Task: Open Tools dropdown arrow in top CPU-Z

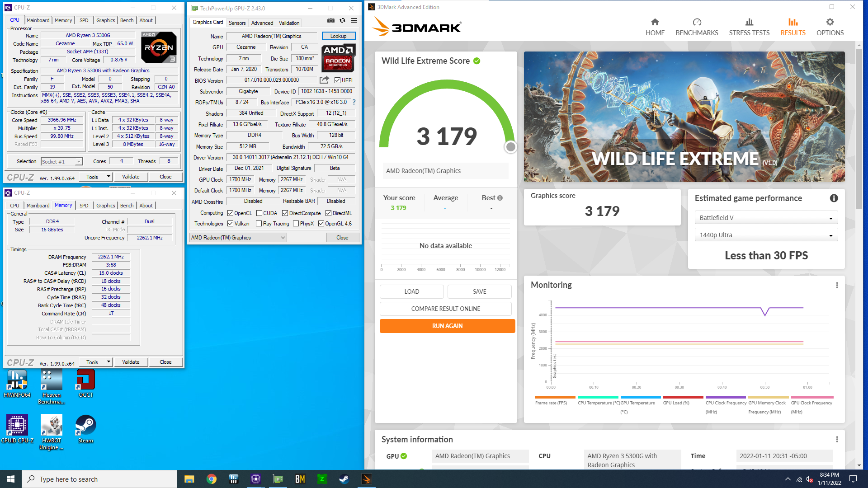Action: click(108, 177)
